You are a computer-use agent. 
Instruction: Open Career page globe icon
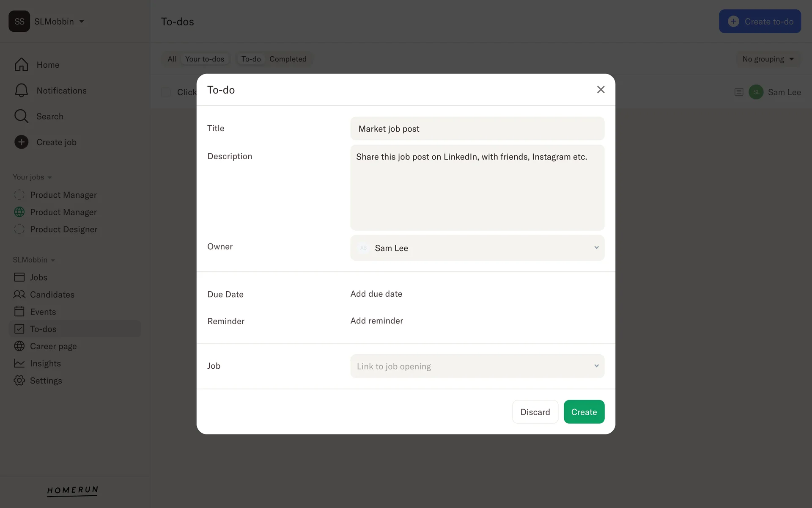click(19, 346)
